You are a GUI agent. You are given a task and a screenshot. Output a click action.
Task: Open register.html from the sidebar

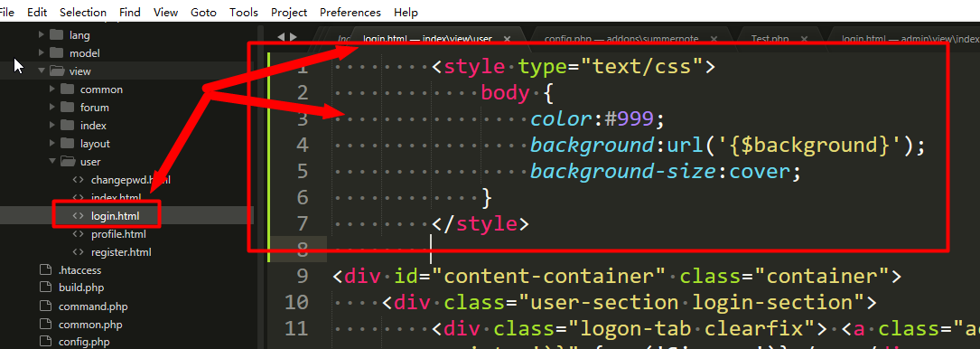tap(121, 252)
